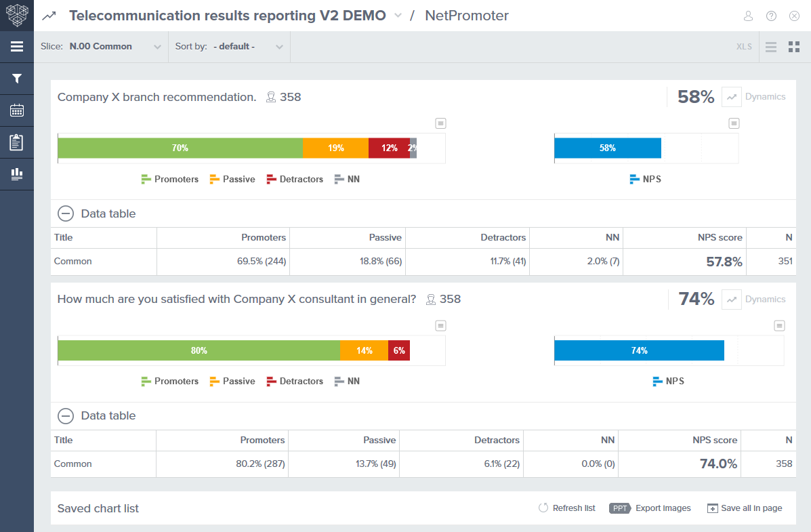This screenshot has width=811, height=532.
Task: Switch to list view layout
Action: pyautogui.click(x=770, y=47)
